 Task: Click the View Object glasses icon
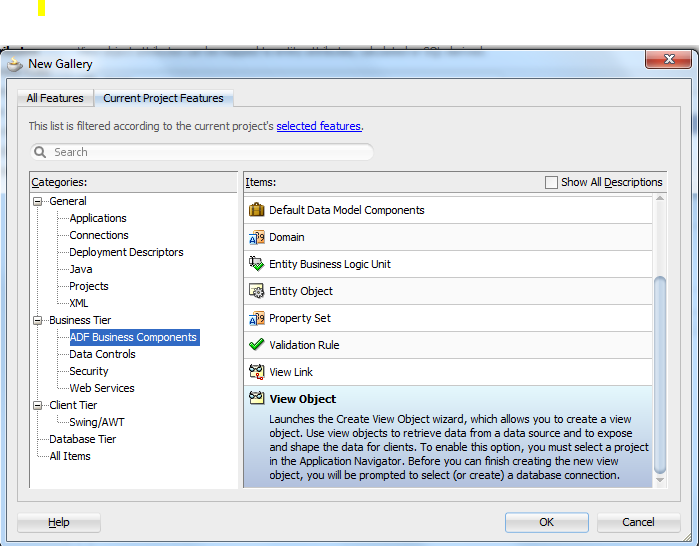pos(256,398)
